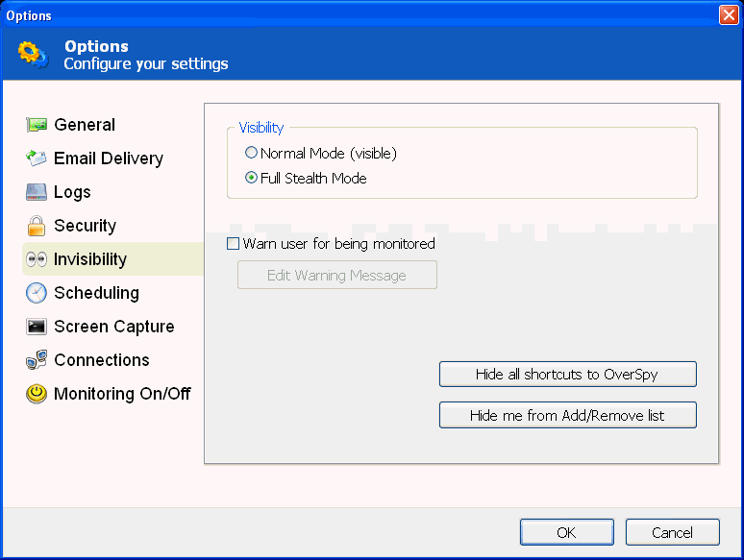
Task: Click the Email Delivery envelope icon
Action: pyautogui.click(x=37, y=158)
